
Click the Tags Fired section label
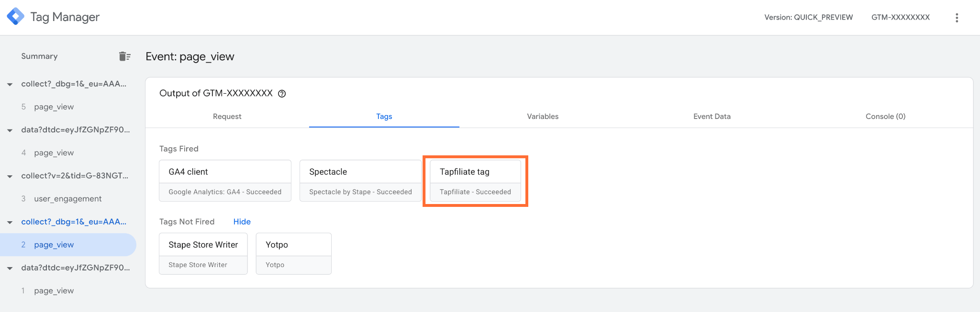pos(179,149)
